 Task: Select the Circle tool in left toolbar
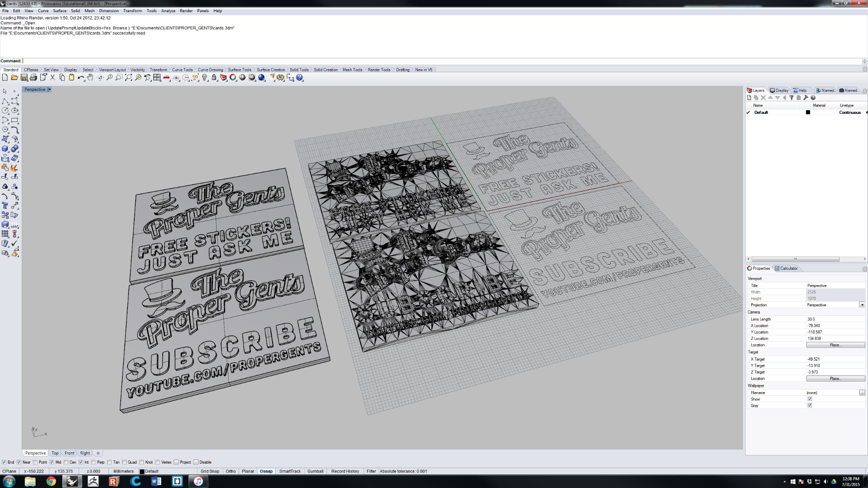[5, 111]
